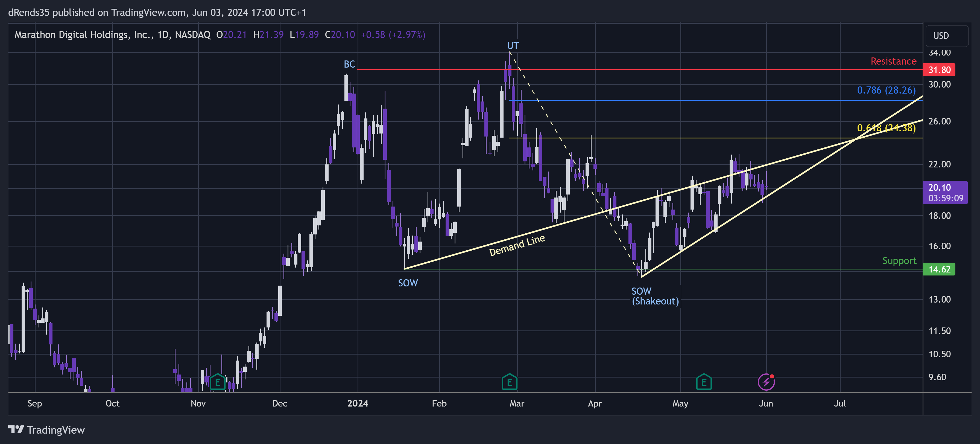
Task: Open the USD currency selector
Action: [x=947, y=35]
